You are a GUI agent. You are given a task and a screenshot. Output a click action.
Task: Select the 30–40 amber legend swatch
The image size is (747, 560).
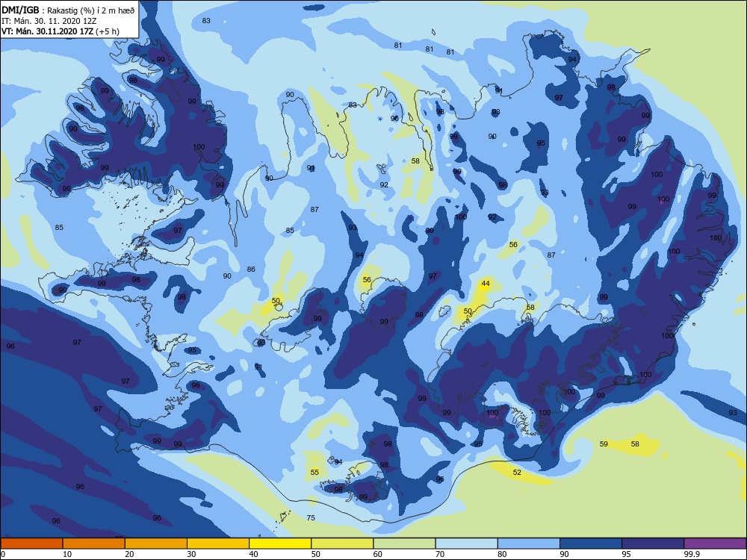[x=218, y=544]
